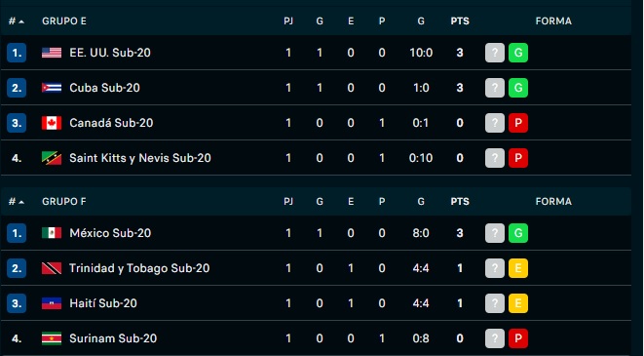
Task: Click the Haití flag icon
Action: [x=52, y=303]
